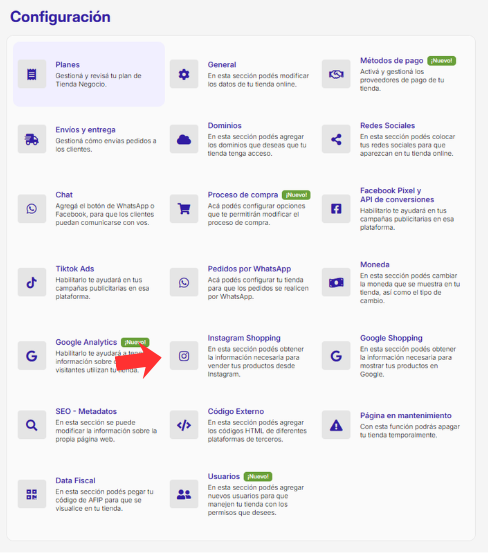Click the Moneda banknote icon

coord(336,282)
